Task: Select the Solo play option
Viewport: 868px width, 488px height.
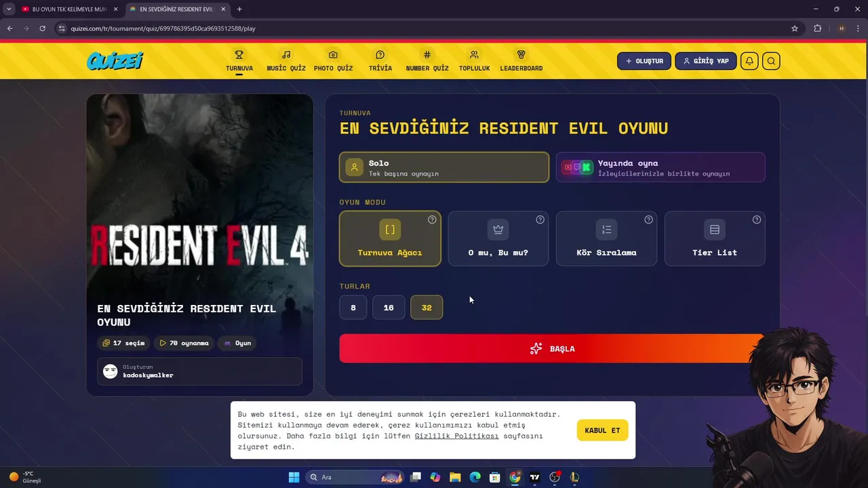Action: (x=444, y=167)
